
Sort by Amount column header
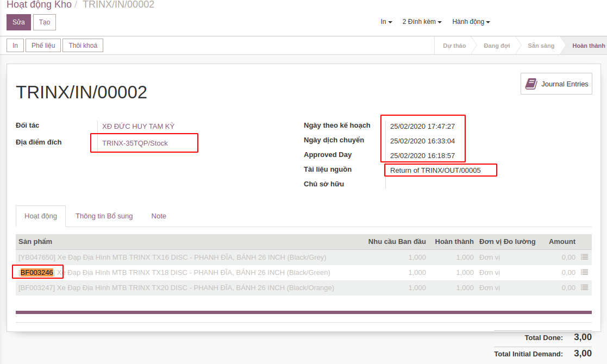[x=562, y=241]
